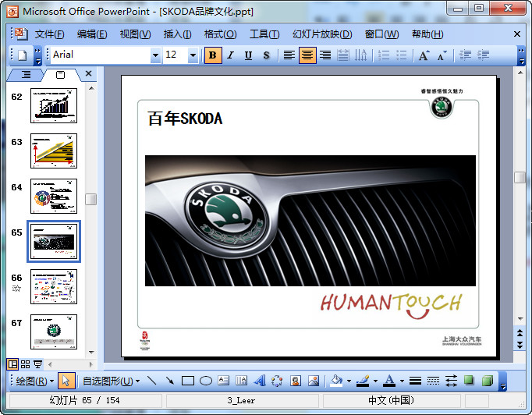Select the Line drawing tool

(152, 381)
